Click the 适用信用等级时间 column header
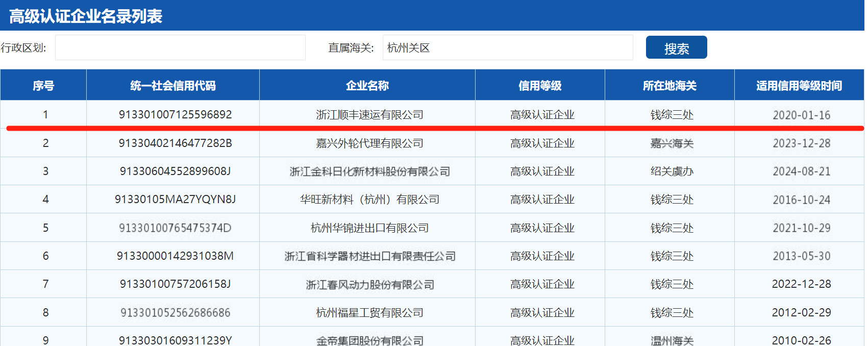This screenshot has height=346, width=868. tap(799, 86)
